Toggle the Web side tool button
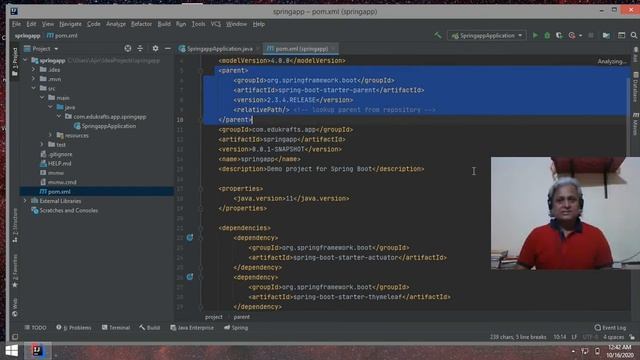The width and height of the screenshot is (640, 360). click(15, 308)
